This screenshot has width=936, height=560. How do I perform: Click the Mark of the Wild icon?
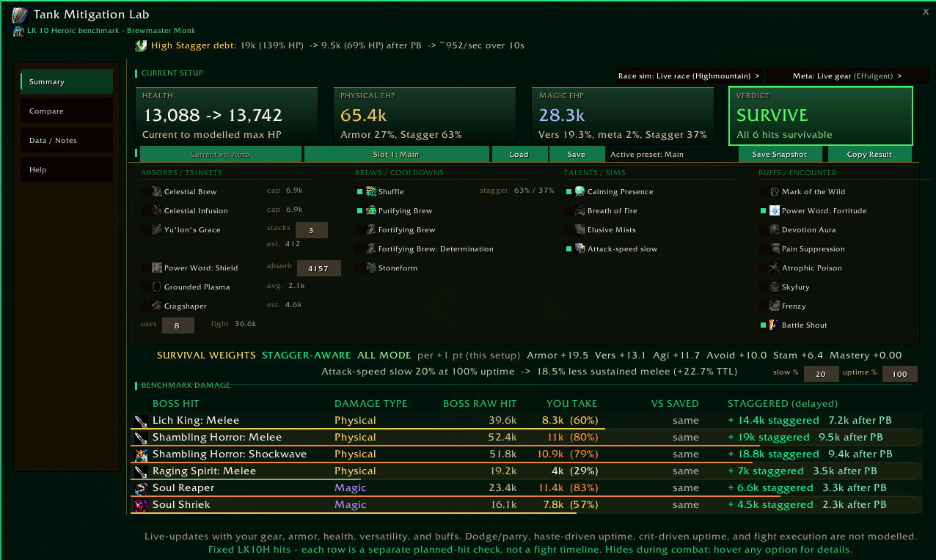click(775, 191)
